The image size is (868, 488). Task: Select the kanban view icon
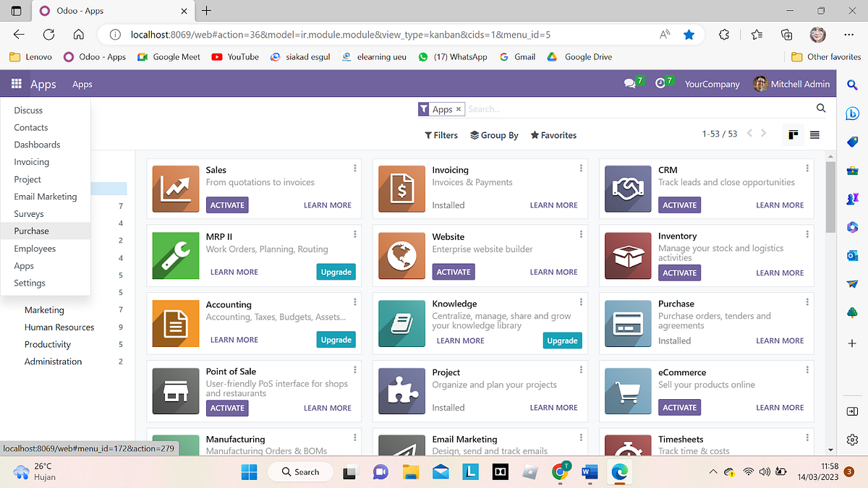(x=793, y=134)
